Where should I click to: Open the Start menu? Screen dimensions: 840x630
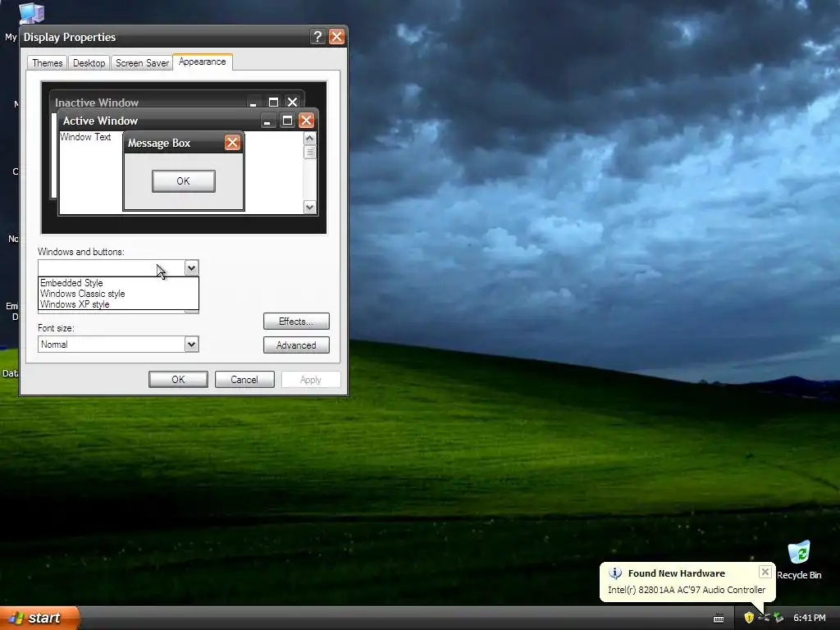39,618
